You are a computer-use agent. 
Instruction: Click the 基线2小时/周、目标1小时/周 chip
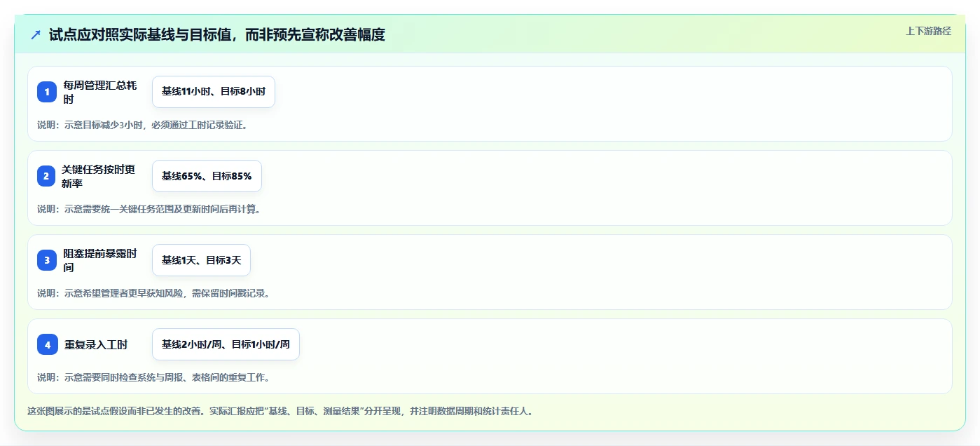226,344
